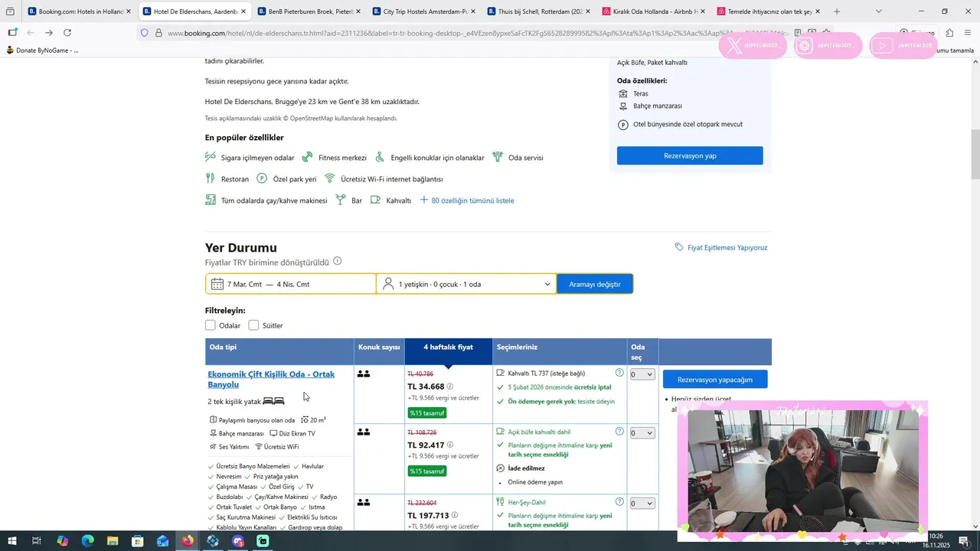The image size is (980, 551).
Task: Launch Microsoft Edge from taskbar
Action: [x=87, y=541]
